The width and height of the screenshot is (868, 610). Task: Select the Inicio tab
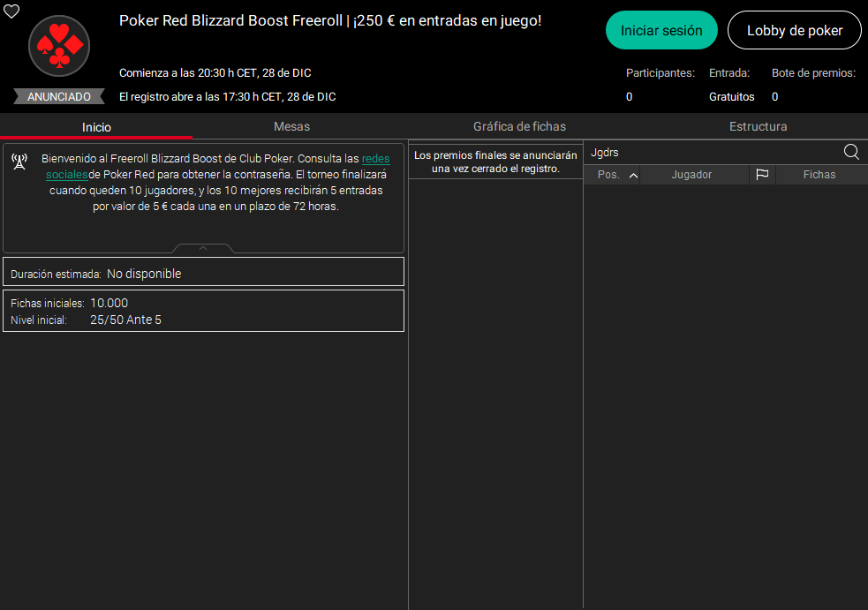pyautogui.click(x=96, y=126)
